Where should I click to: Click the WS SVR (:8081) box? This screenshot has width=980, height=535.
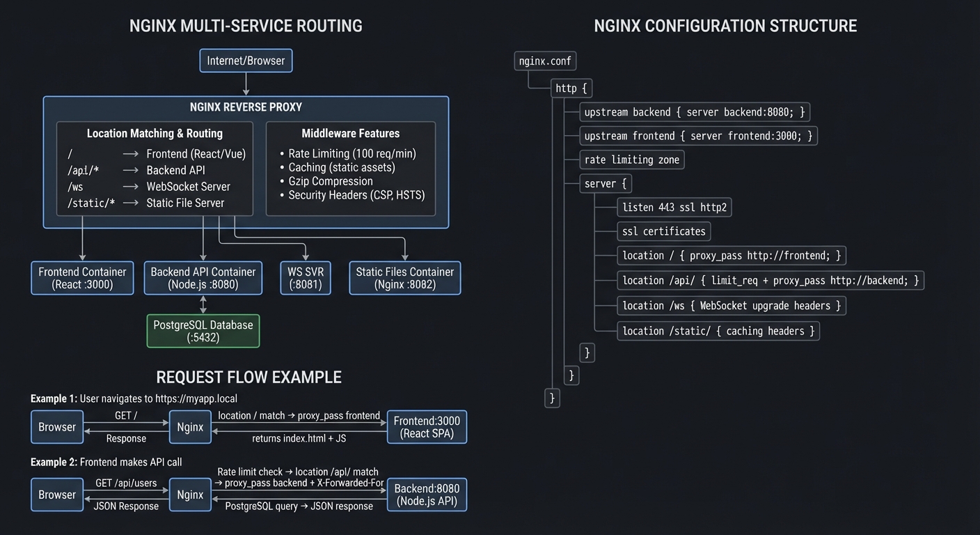305,278
